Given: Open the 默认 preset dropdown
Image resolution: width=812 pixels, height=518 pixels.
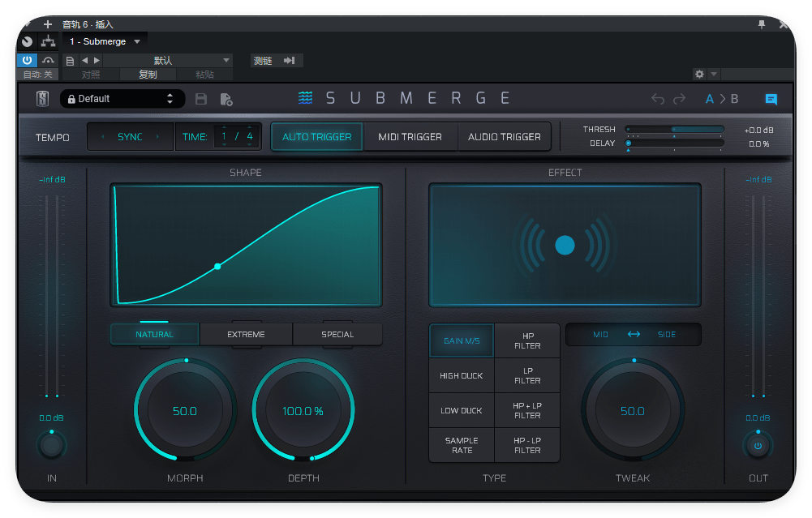Looking at the screenshot, I should click(x=168, y=61).
